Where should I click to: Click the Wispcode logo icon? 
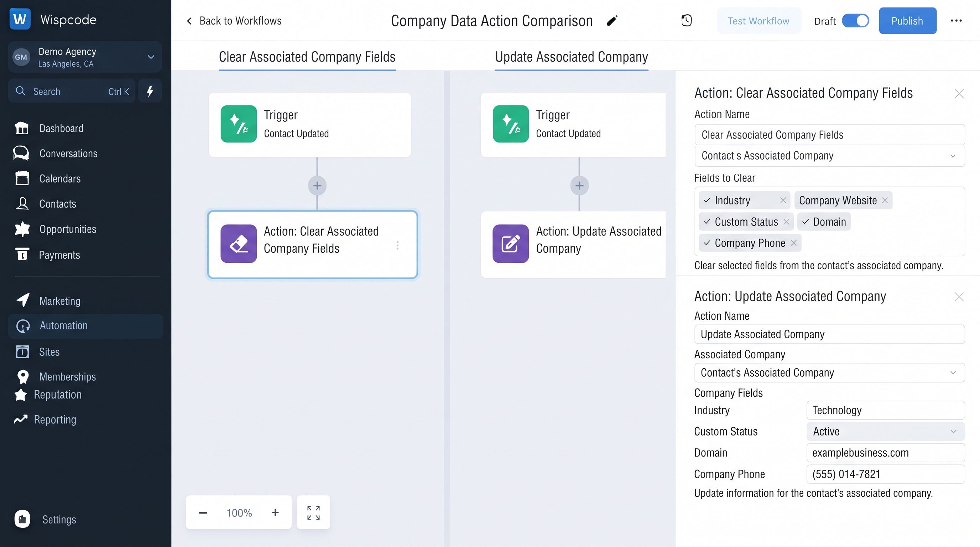20,19
